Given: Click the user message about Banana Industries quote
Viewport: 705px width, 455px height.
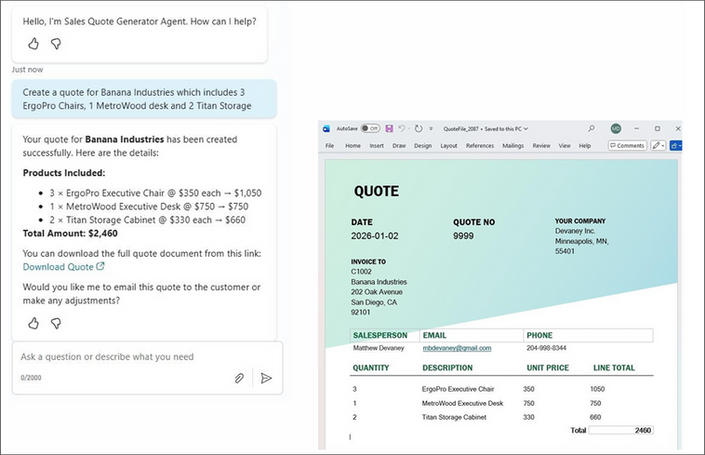Looking at the screenshot, I should (x=144, y=99).
